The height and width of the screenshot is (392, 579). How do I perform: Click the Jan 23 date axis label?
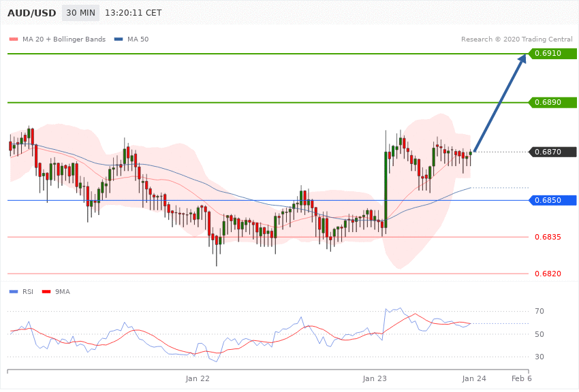(x=375, y=378)
